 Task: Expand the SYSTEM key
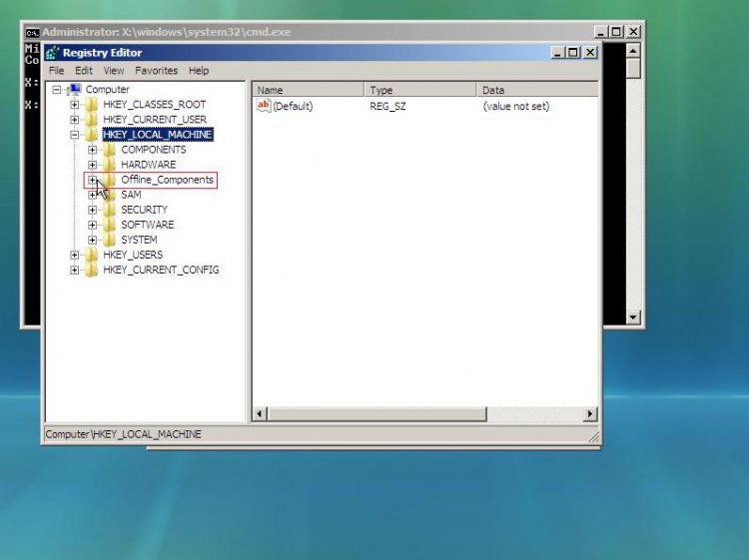pyautogui.click(x=92, y=241)
